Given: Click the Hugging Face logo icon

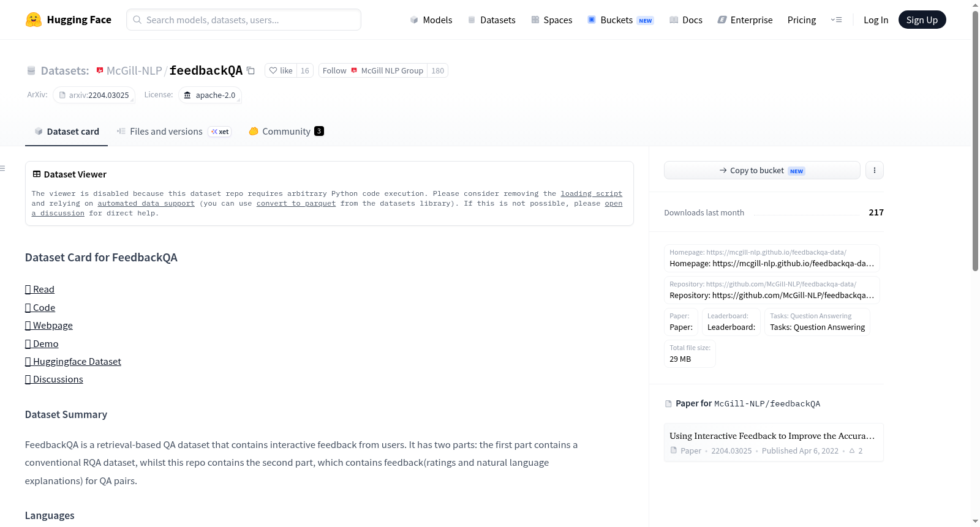Looking at the screenshot, I should click(34, 20).
